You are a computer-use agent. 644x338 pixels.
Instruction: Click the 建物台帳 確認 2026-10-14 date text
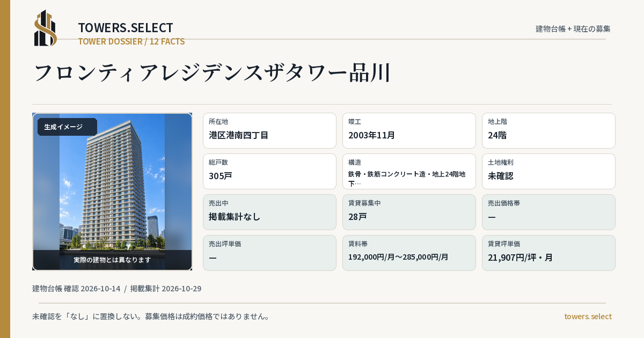point(76,289)
